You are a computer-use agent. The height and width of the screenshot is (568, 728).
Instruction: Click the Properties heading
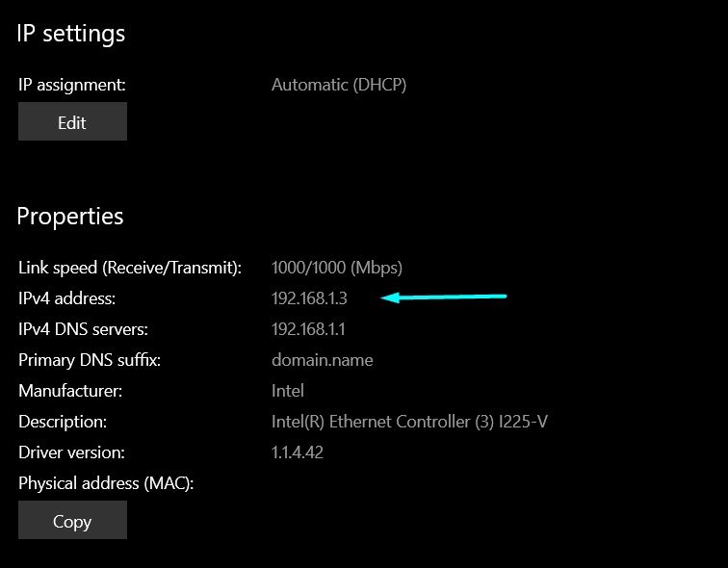point(70,217)
